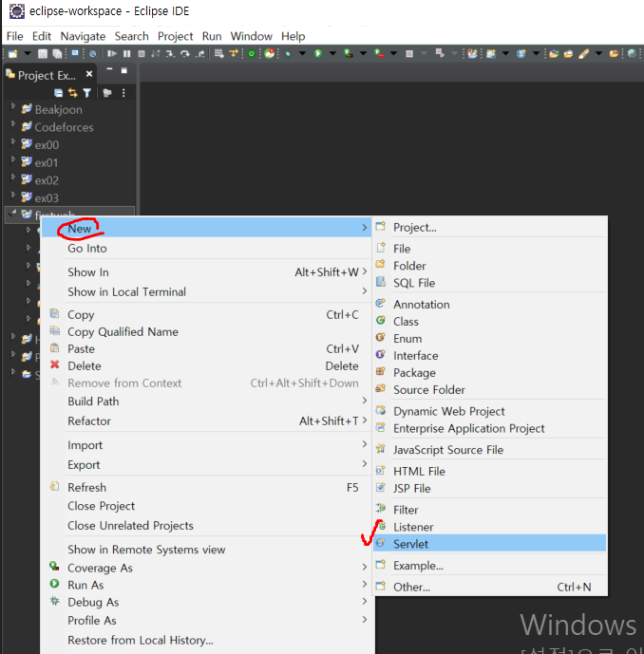Select the Codeforces project row

[70, 127]
